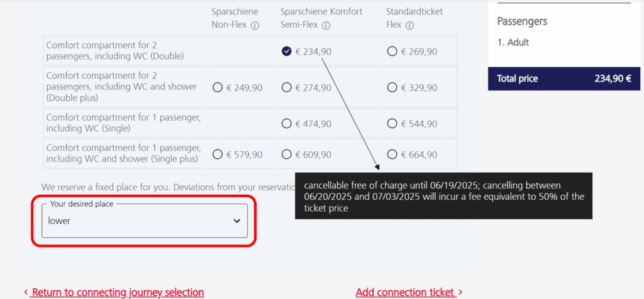The height and width of the screenshot is (299, 644).
Task: Click the chevron arrow in desired place dropdown
Action: click(x=236, y=221)
